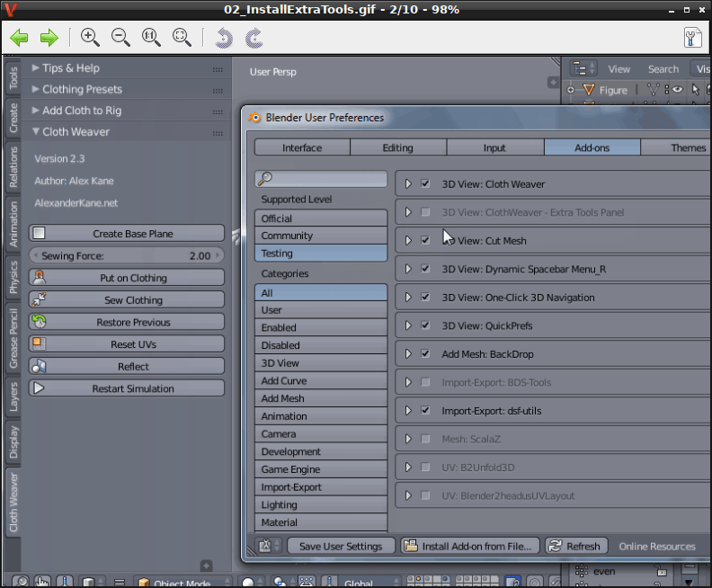Click the Restore Previous icon
This screenshot has height=588, width=712.
pos(40,322)
